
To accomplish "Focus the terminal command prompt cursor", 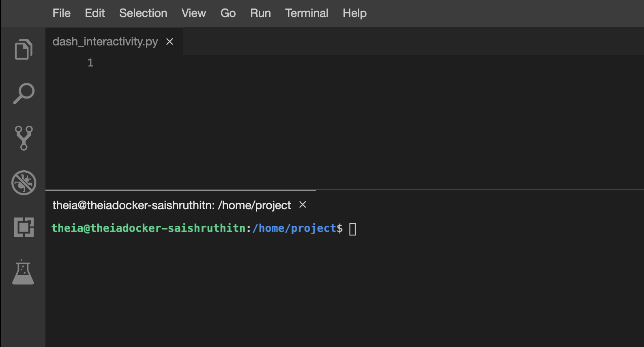I will [x=352, y=229].
